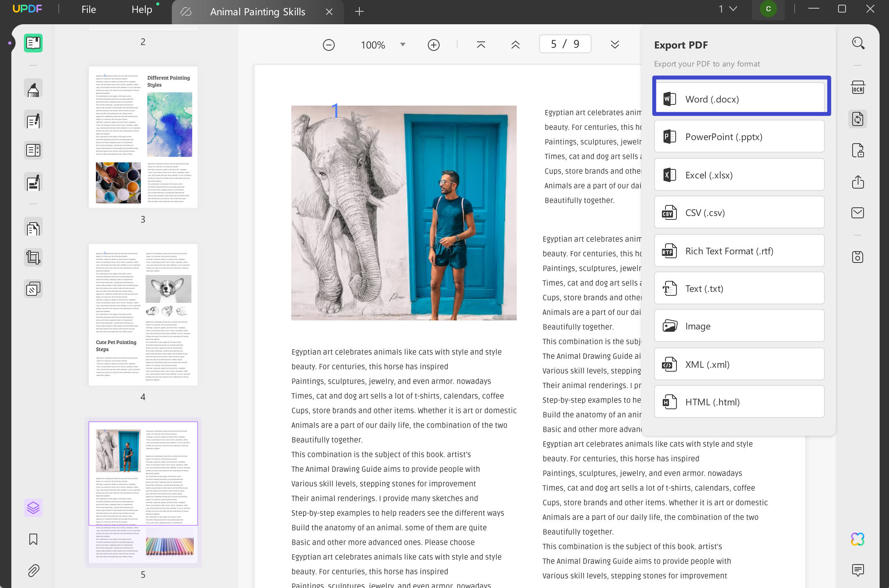Screen dimensions: 889x588
Task: Open the document protection tool
Action: (x=858, y=151)
